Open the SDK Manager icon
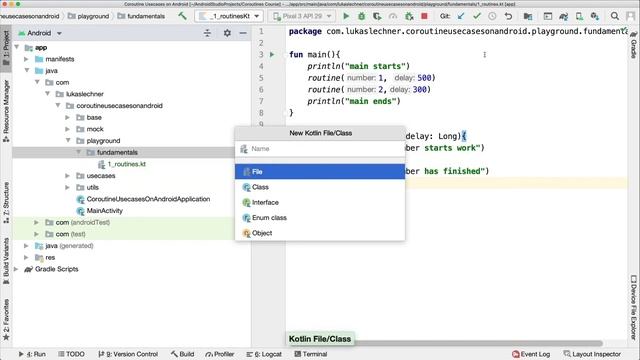Image resolution: width=640 pixels, height=360 pixels. [x=595, y=16]
